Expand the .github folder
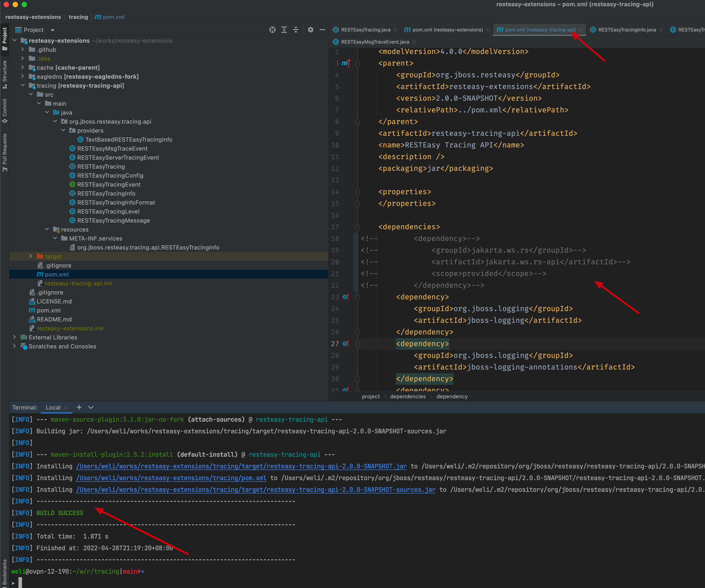705x588 pixels. coord(22,50)
